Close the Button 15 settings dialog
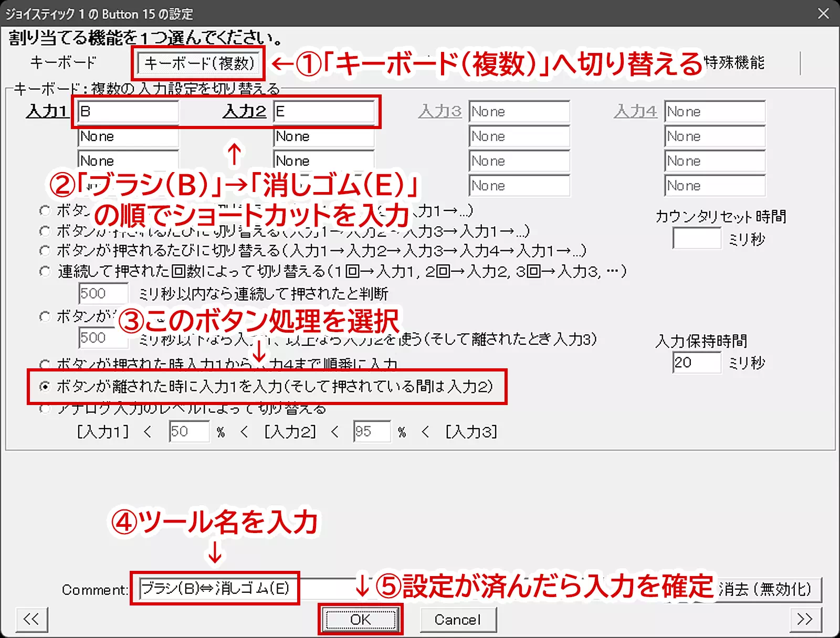 (x=823, y=13)
